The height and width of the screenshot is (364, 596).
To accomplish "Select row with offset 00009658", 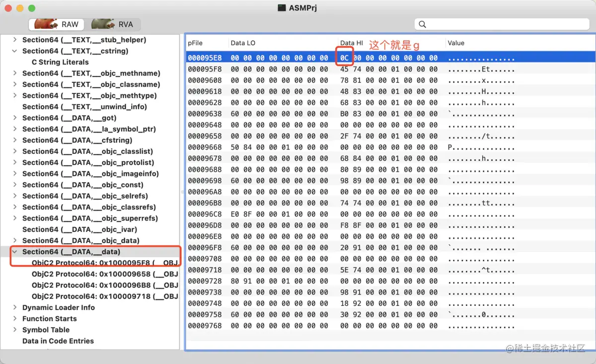I will [x=390, y=136].
